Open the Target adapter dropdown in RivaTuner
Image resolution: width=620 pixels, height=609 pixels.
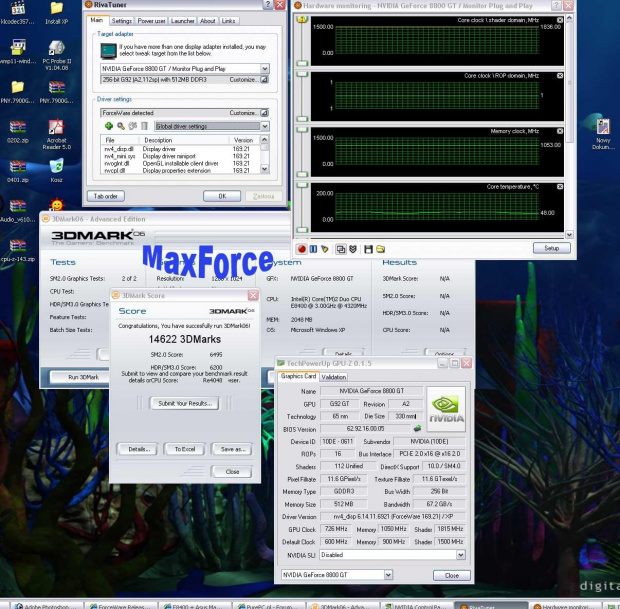click(265, 68)
